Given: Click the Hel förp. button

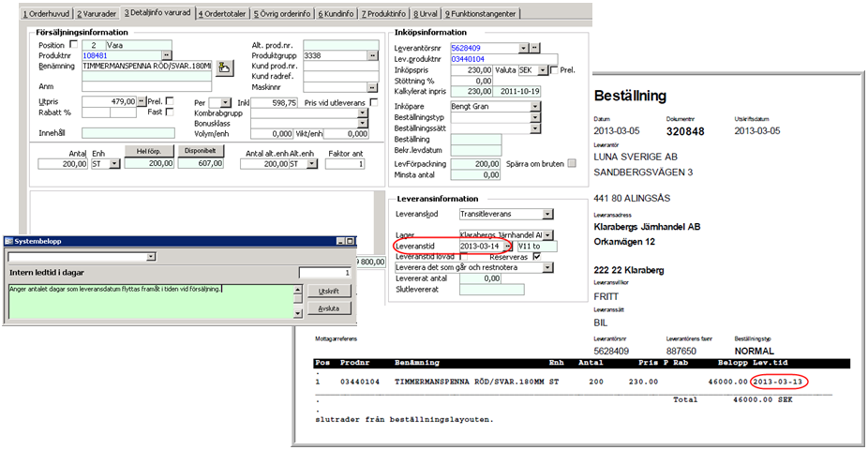Looking at the screenshot, I should 149,151.
